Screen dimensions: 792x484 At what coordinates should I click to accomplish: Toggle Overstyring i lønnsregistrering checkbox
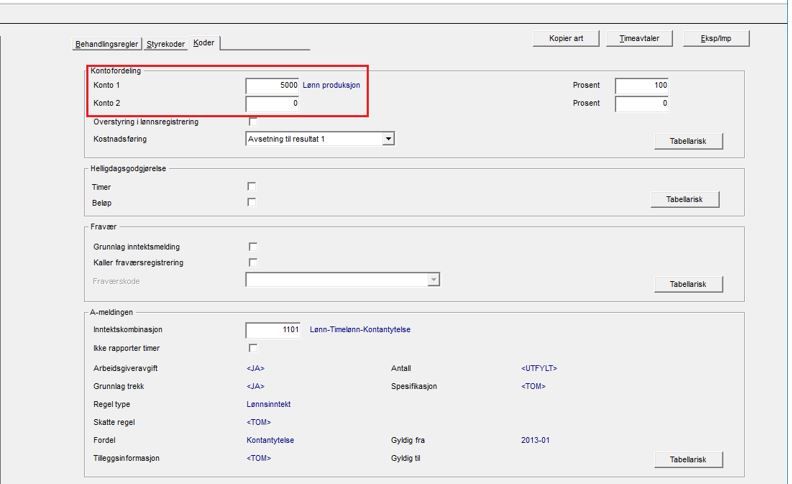pos(253,122)
